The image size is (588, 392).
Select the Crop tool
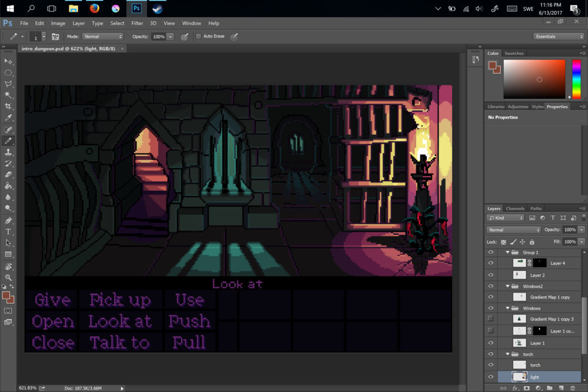point(8,107)
